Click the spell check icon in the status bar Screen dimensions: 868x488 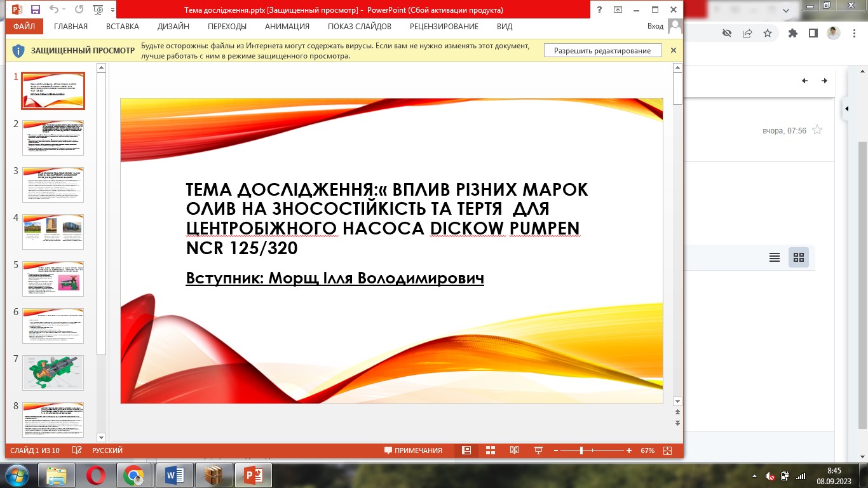pos(77,451)
